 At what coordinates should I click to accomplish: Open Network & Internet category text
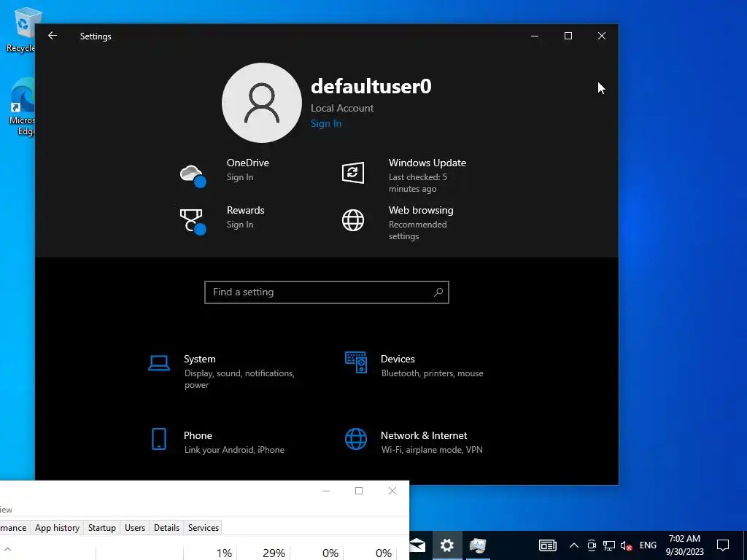(432, 442)
